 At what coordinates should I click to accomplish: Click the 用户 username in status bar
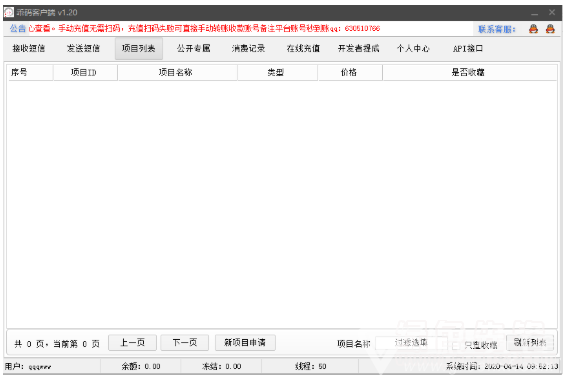[x=28, y=367]
